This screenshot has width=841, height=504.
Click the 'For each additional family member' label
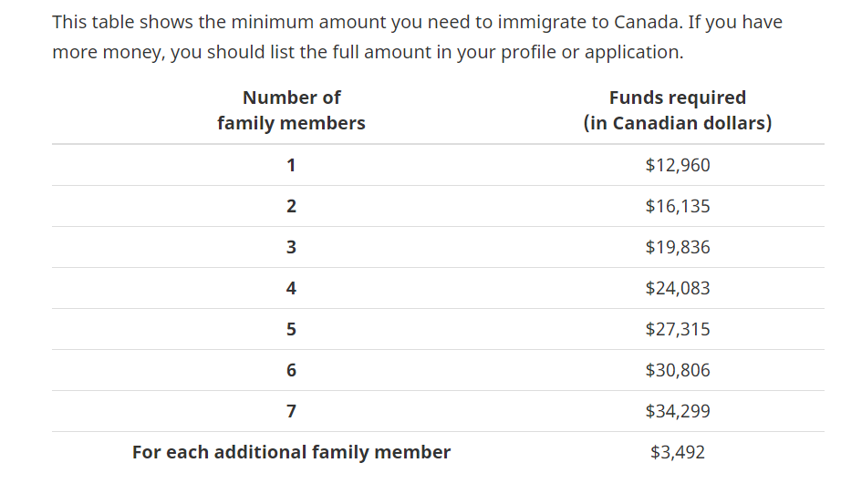291,452
